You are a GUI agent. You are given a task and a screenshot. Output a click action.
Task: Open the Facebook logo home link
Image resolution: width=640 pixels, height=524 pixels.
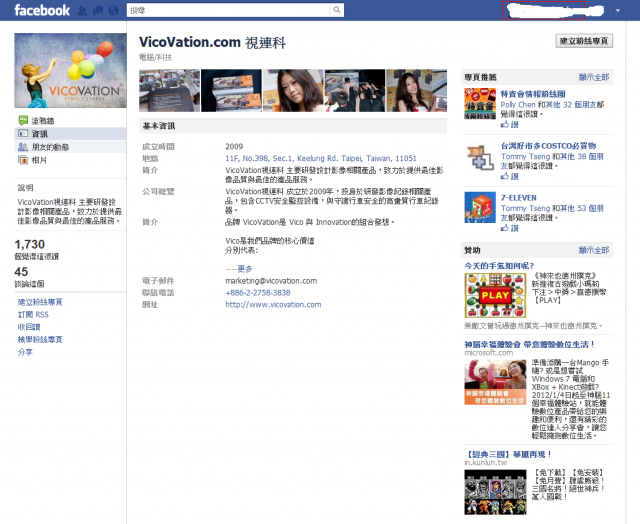pos(42,10)
